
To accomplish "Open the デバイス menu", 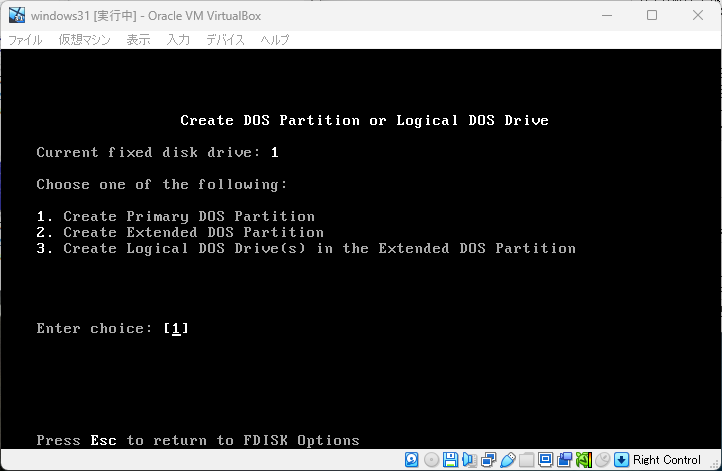I will click(225, 40).
